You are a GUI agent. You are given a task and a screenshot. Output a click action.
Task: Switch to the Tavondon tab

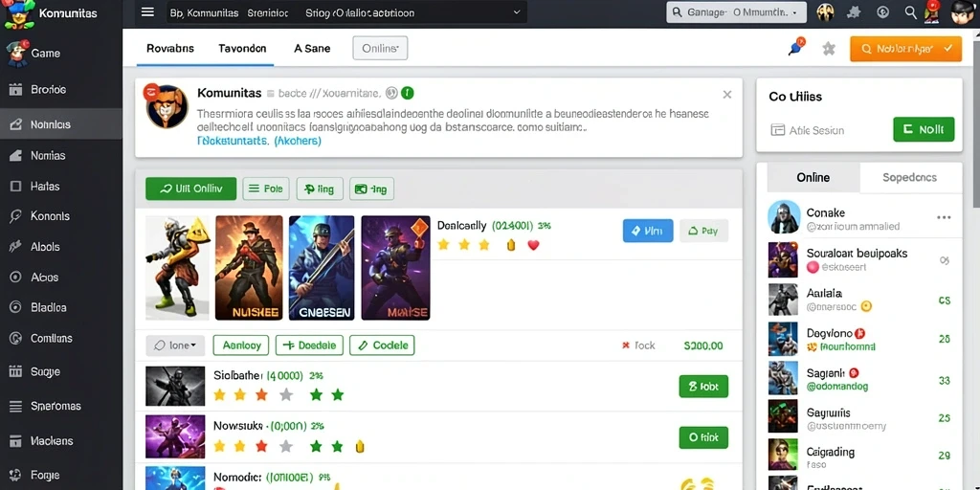pos(242,48)
